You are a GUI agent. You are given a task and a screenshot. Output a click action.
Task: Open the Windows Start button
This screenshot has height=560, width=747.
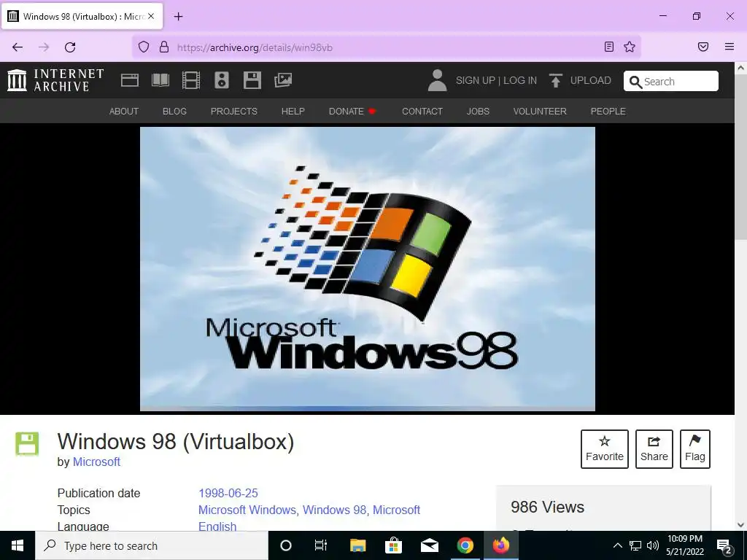(x=18, y=545)
